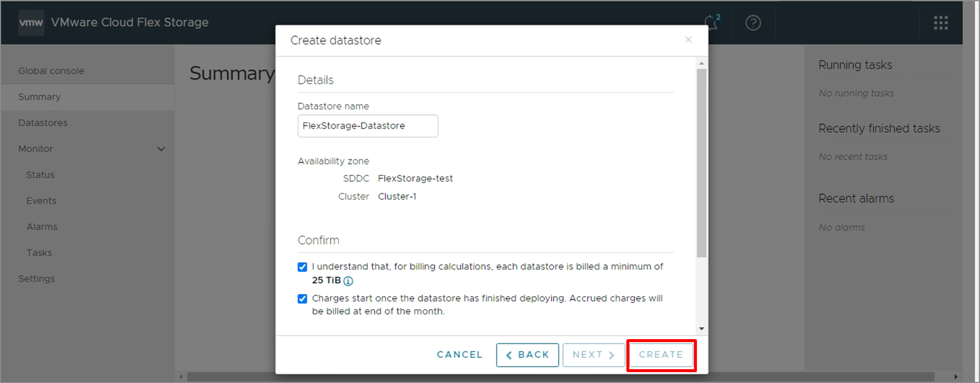Image resolution: width=980 pixels, height=383 pixels.
Task: Open Tasks under Monitor
Action: pos(39,253)
